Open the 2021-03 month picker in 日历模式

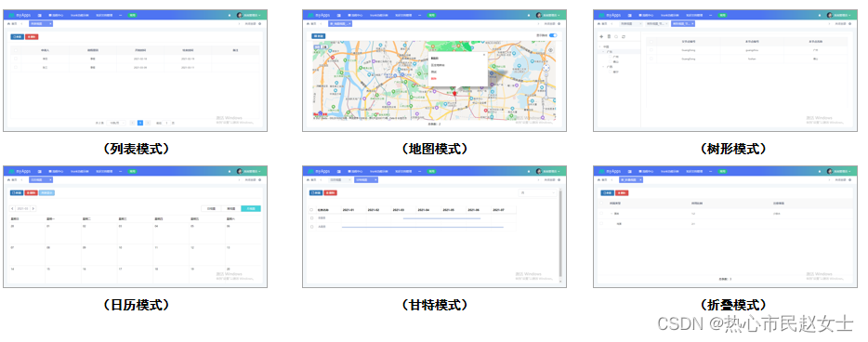click(23, 208)
